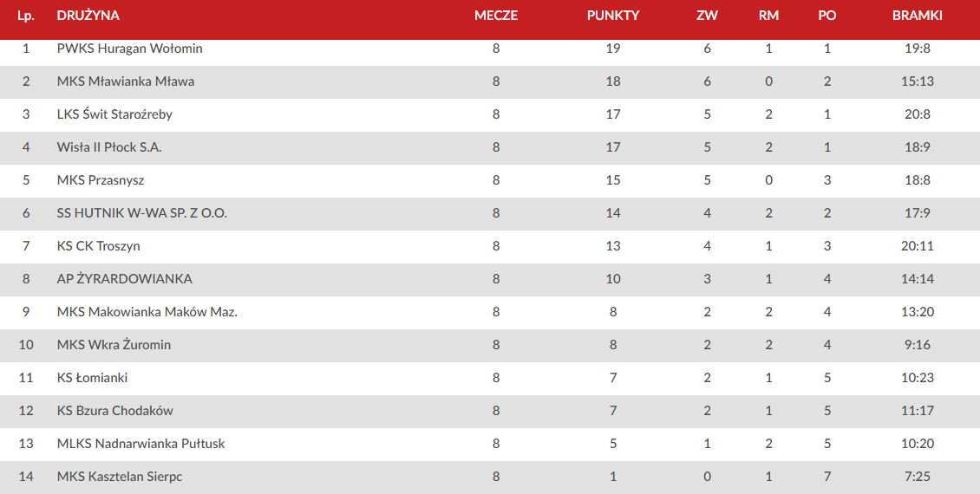Open MKS Mławianka Mława team
The width and height of the screenshot is (980, 494).
point(126,81)
